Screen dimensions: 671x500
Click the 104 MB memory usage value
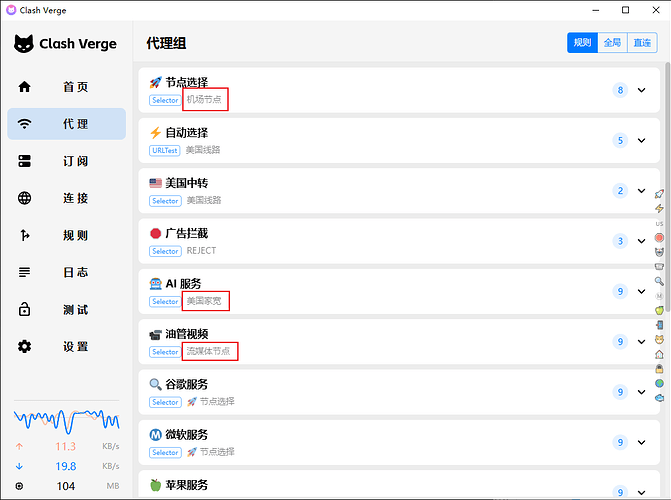(x=65, y=486)
